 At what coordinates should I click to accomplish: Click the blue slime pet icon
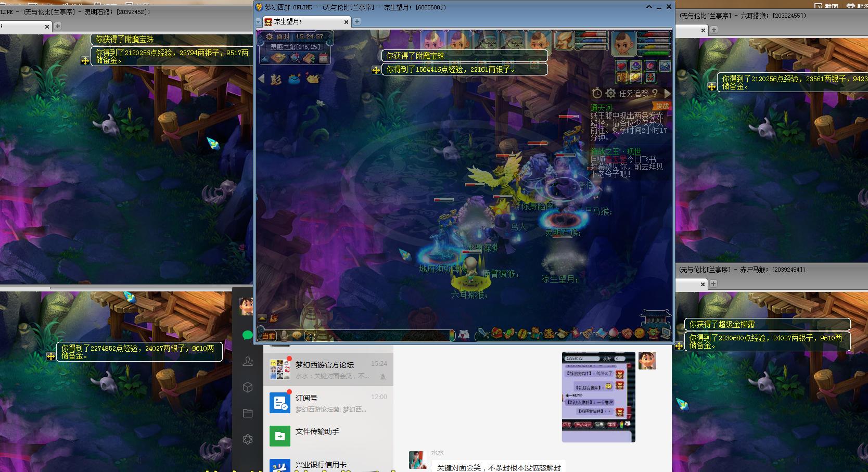point(295,79)
